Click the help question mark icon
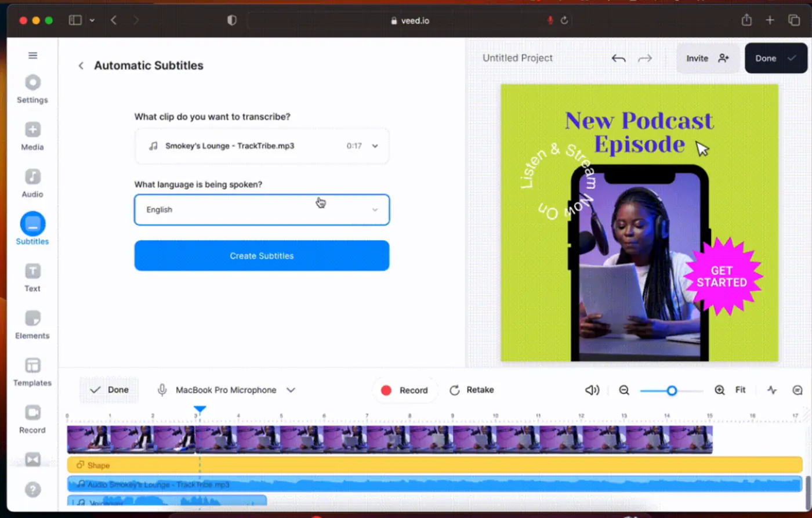 point(33,490)
